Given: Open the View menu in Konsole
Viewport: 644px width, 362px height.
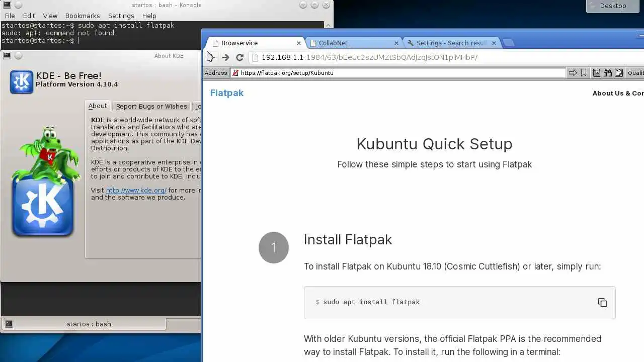Looking at the screenshot, I should click(x=50, y=16).
